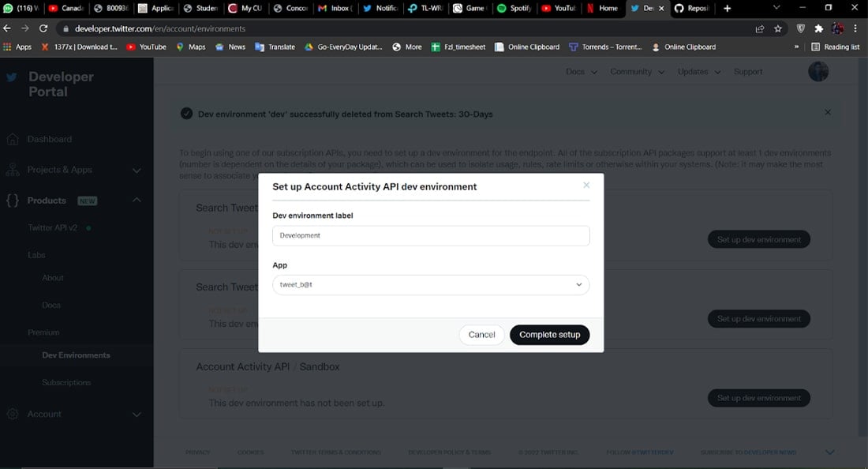The width and height of the screenshot is (868, 469).
Task: Open Docs under Labs in sidebar
Action: pos(51,305)
